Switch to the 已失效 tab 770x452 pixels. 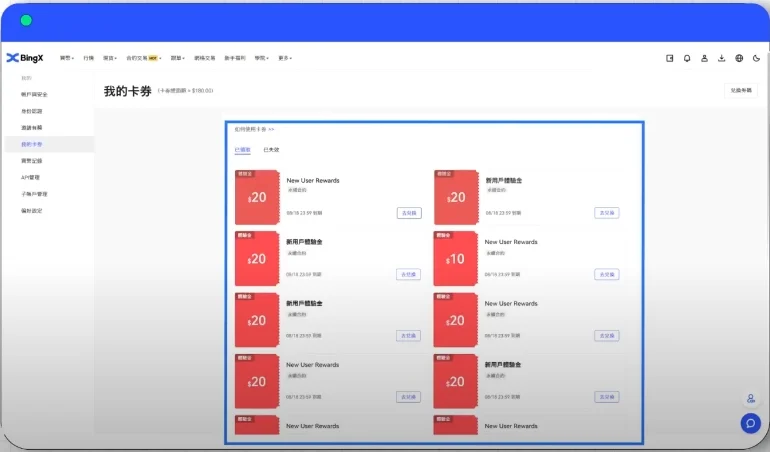point(271,150)
